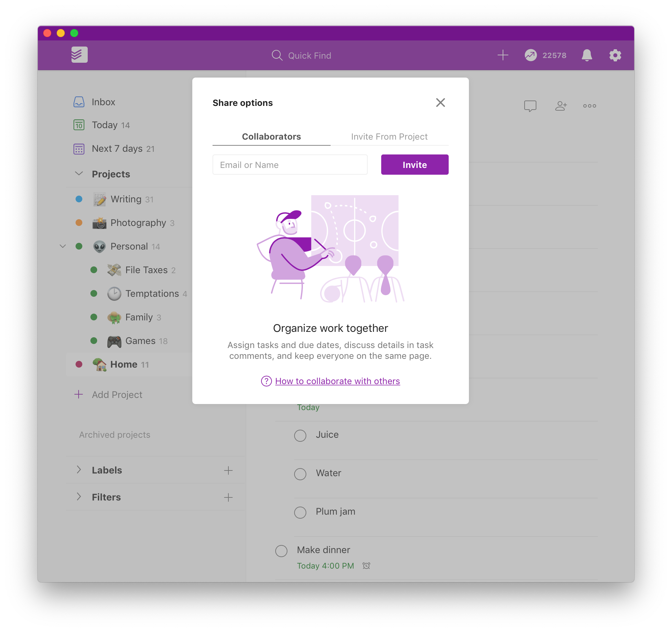Click the red color dot next to Home
The width and height of the screenshot is (672, 632).
coord(79,365)
